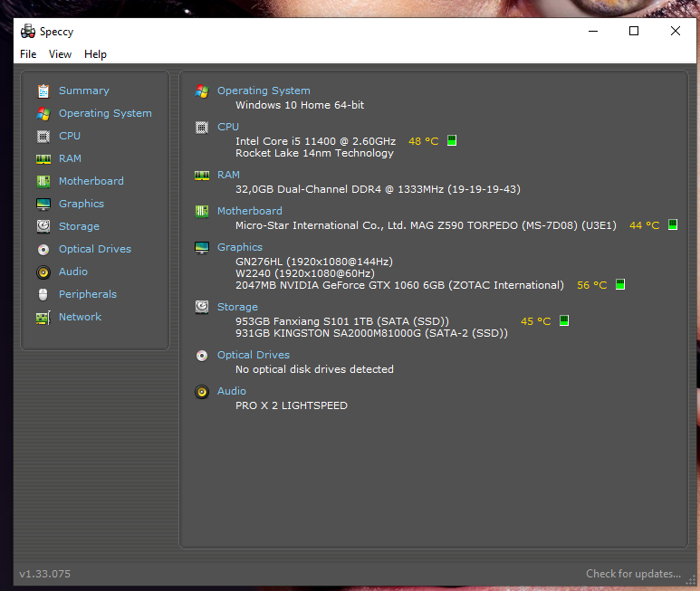Click the 931GB KINGSTON SA2000M81000G drive line
700x591 pixels.
pyautogui.click(x=372, y=334)
